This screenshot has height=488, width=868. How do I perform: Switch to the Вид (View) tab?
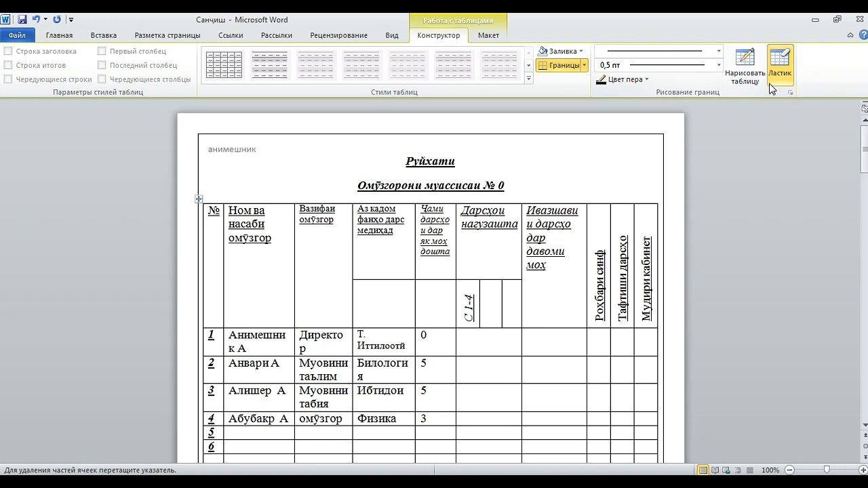(x=392, y=35)
